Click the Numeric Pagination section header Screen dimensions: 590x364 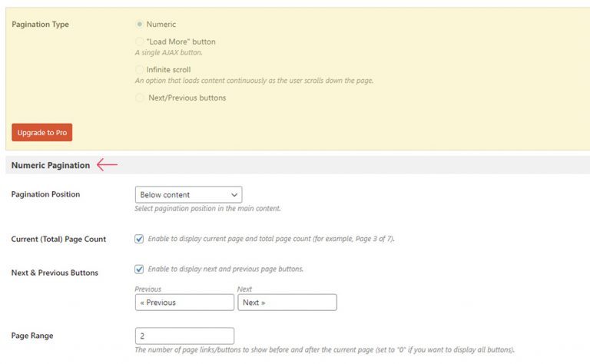click(51, 165)
